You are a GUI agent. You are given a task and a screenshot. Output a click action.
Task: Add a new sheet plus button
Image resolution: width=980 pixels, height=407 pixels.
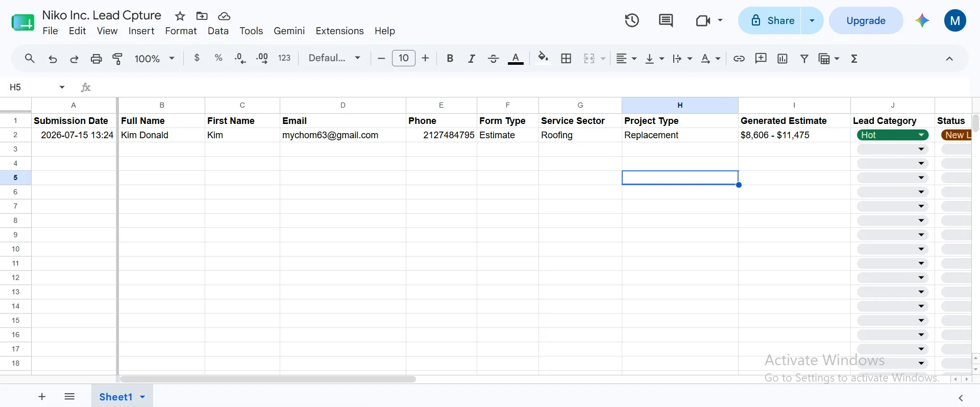point(42,396)
